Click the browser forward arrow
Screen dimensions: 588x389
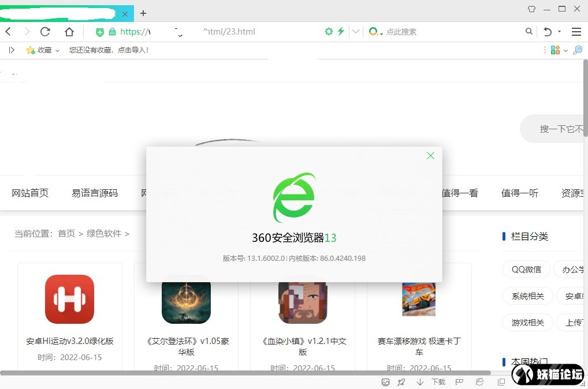coord(27,32)
